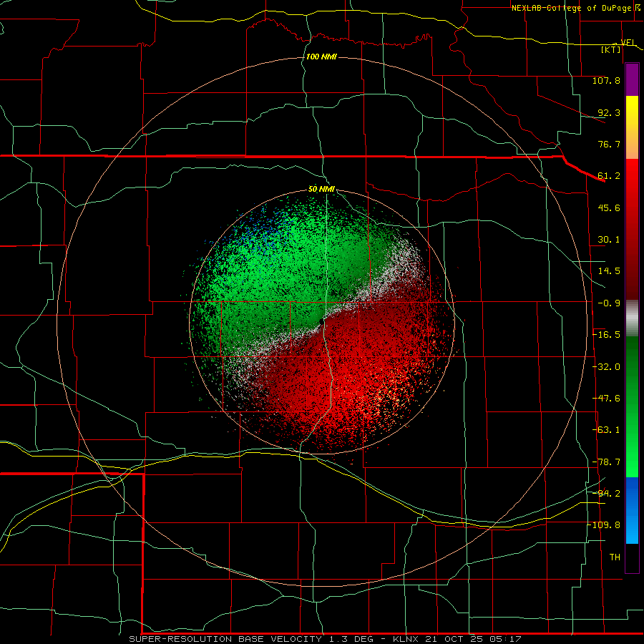Click the TH legend label

(x=615, y=557)
